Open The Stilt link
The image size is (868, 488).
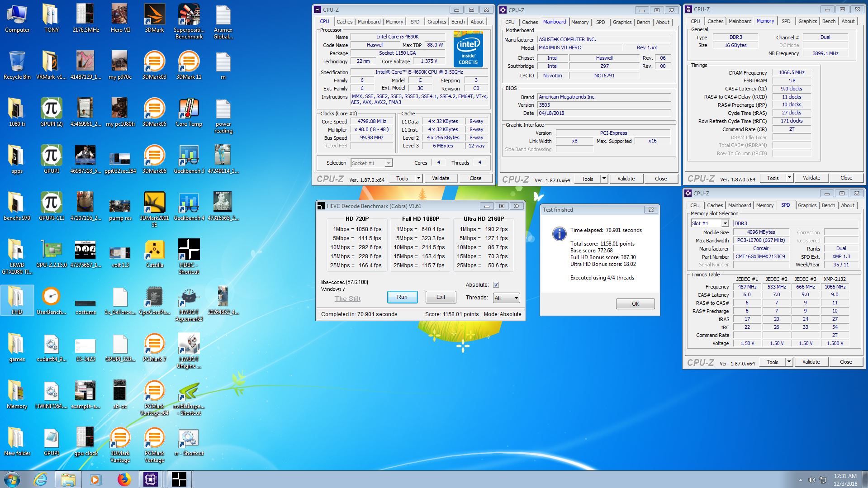347,298
